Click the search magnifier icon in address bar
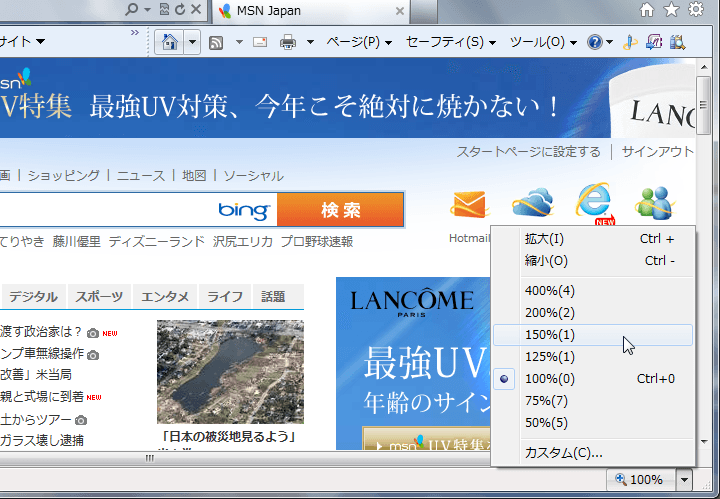Viewport: 720px width, 499px height. (x=132, y=9)
